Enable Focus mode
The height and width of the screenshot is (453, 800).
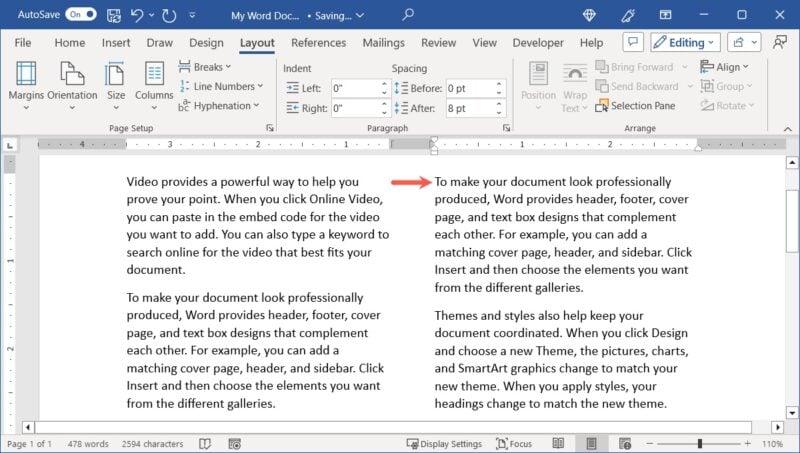(x=514, y=444)
